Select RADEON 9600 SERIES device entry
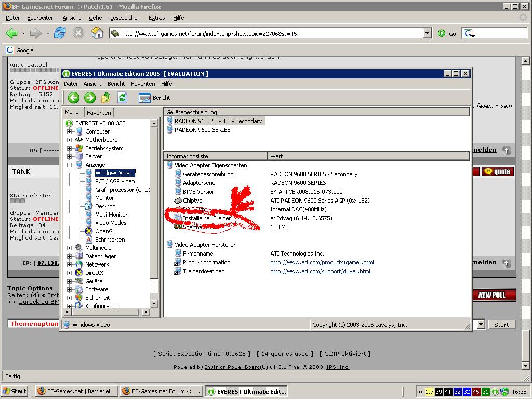The height and width of the screenshot is (399, 532). [x=202, y=130]
